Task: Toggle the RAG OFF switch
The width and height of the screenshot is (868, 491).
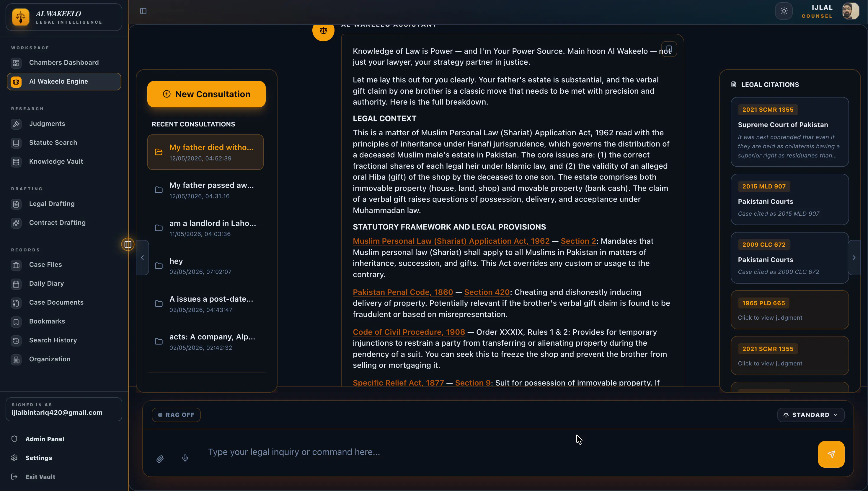Action: pyautogui.click(x=176, y=415)
